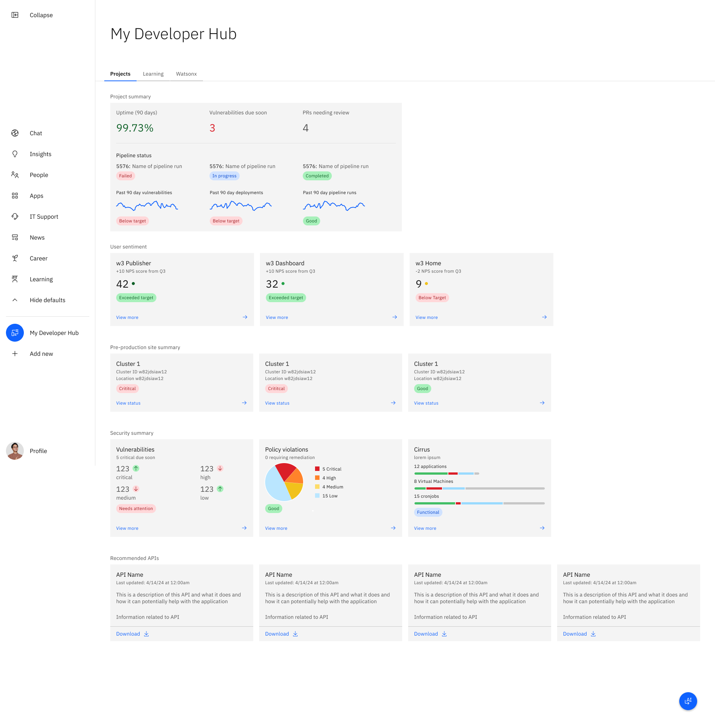715x728 pixels.
Task: Click View status on Good cluster
Action: 426,403
